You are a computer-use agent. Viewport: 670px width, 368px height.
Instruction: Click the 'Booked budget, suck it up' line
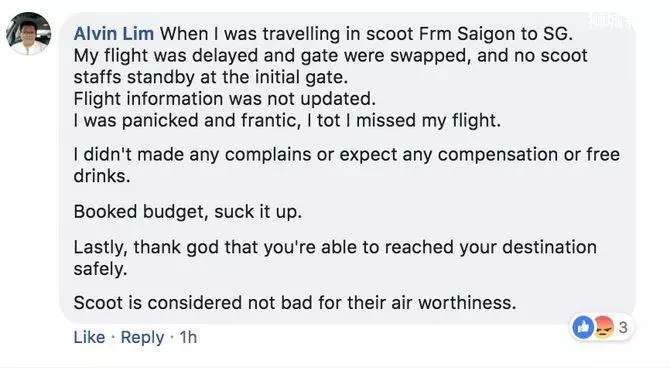point(188,212)
